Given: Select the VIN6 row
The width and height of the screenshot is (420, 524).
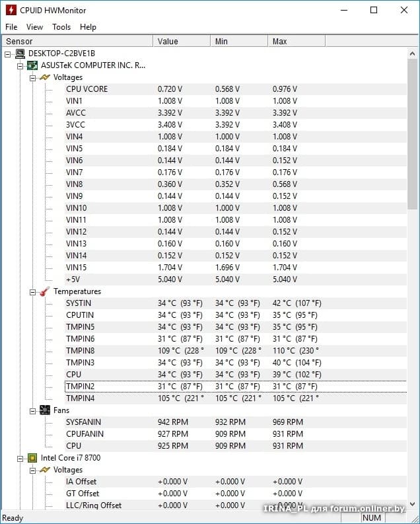Looking at the screenshot, I should [x=236, y=161].
